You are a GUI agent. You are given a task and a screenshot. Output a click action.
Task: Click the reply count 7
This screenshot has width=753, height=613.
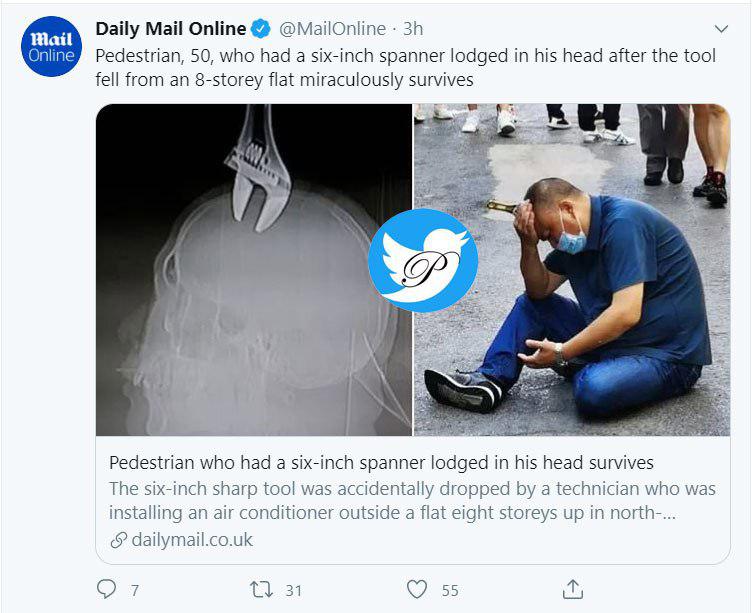[135, 590]
